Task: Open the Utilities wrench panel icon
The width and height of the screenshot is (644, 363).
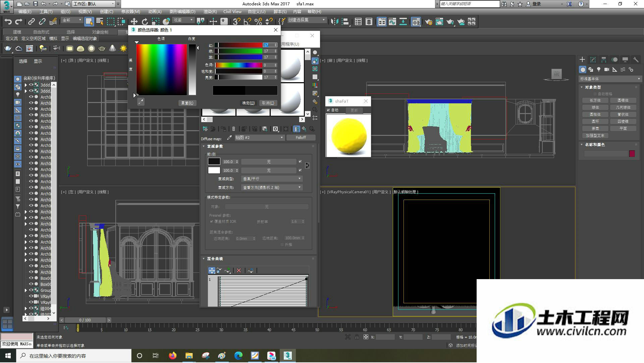Action: point(636,60)
